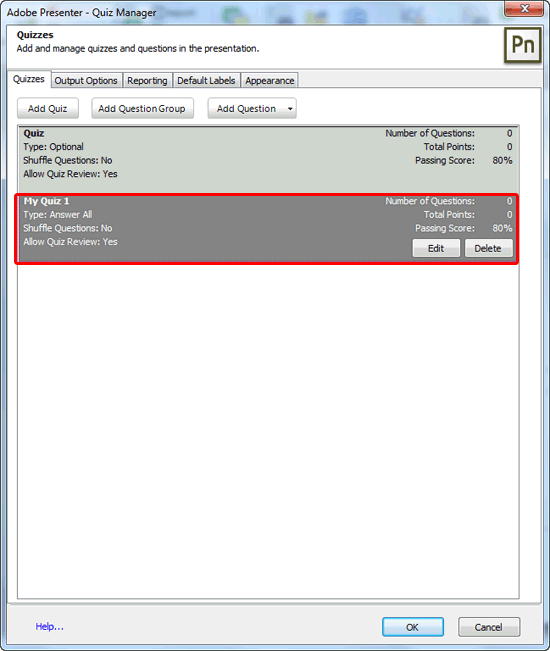Select the My Quiz 1 title

click(x=46, y=201)
